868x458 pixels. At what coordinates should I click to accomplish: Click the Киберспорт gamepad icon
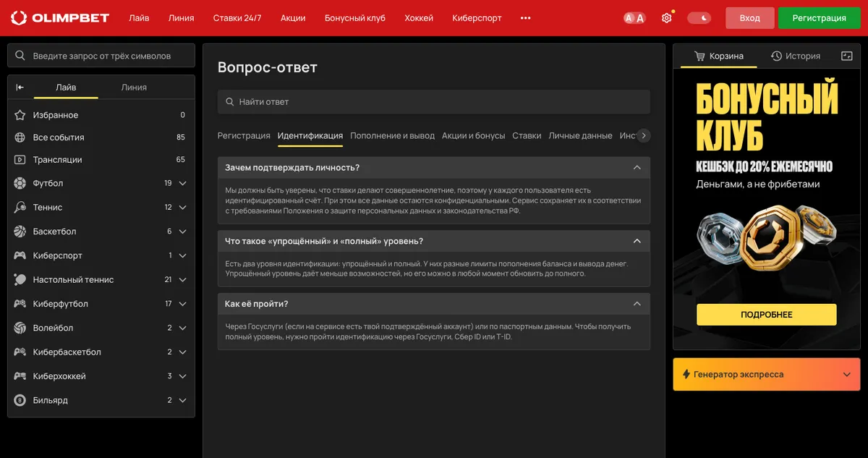pyautogui.click(x=20, y=255)
